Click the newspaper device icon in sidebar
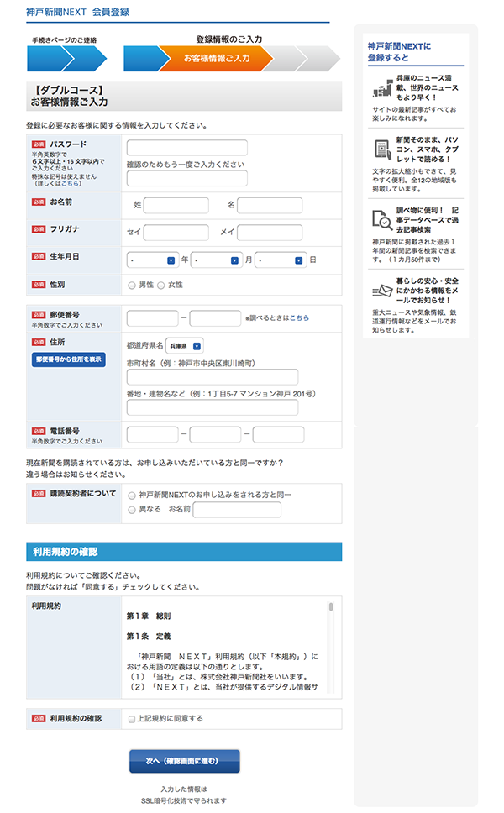The height and width of the screenshot is (813, 504). pyautogui.click(x=383, y=149)
